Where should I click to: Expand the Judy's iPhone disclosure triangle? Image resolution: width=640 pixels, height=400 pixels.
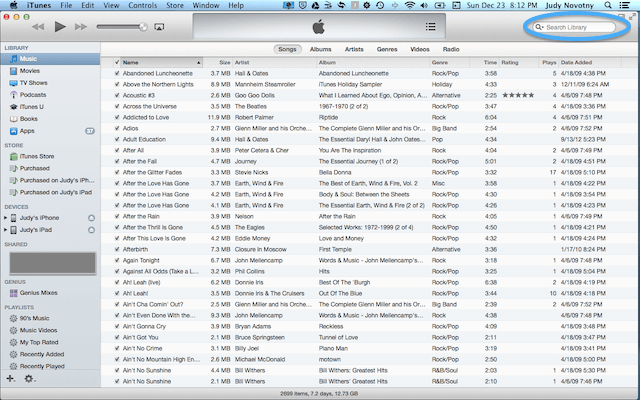(5, 218)
